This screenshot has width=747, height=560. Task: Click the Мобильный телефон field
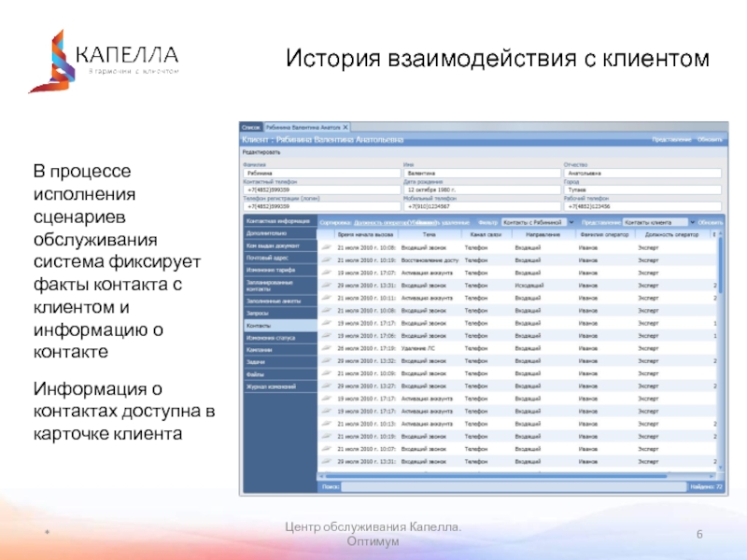(482, 206)
